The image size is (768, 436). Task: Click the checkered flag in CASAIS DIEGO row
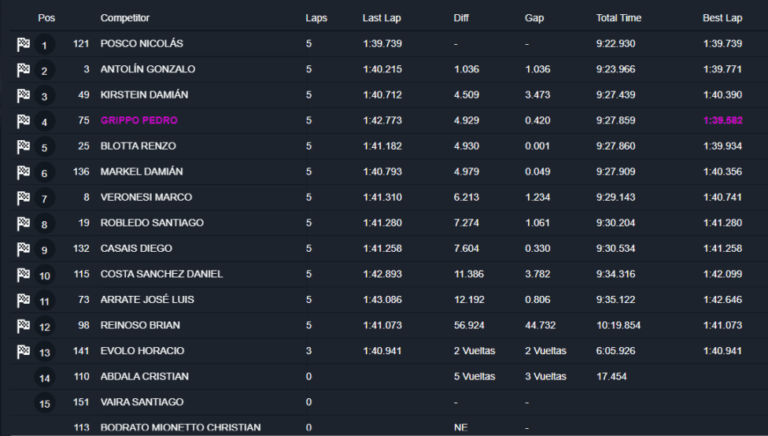(23, 249)
